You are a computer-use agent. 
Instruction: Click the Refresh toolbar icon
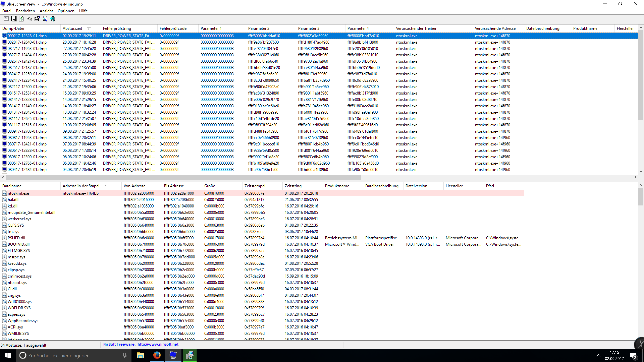[x=21, y=19]
